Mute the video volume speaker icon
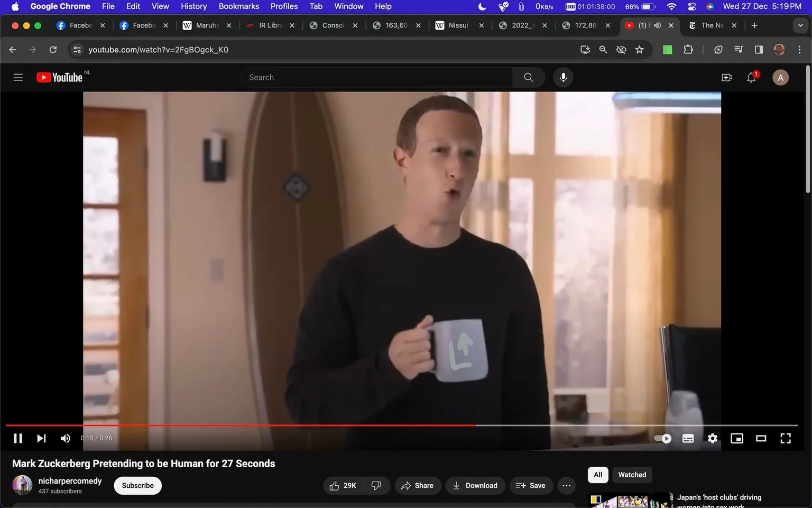The image size is (812, 508). (66, 438)
